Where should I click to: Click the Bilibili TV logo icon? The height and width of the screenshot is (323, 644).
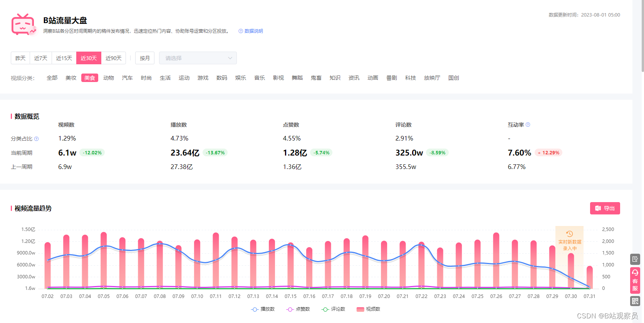(x=23, y=25)
